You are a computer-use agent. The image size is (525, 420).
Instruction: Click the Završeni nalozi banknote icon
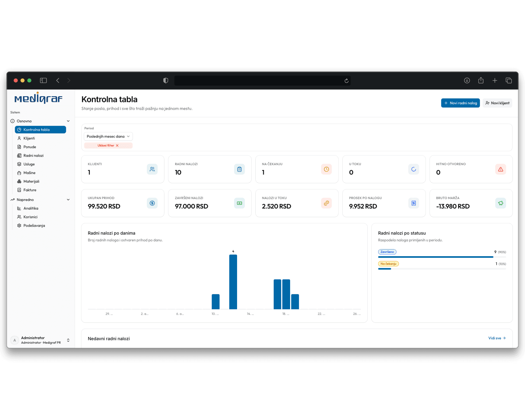tap(239, 203)
